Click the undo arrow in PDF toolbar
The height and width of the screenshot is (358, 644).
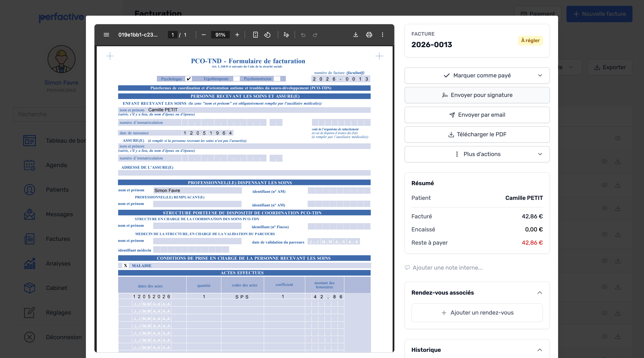(x=303, y=35)
